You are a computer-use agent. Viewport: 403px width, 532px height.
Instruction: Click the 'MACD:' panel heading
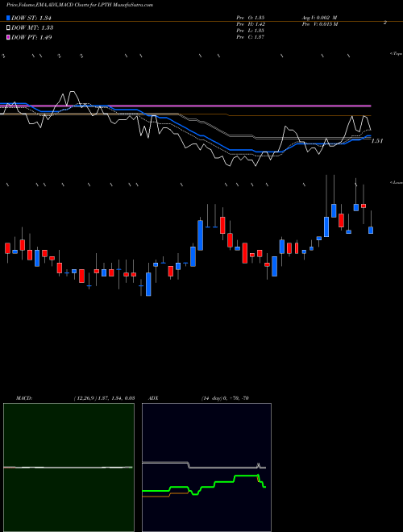coord(24,398)
